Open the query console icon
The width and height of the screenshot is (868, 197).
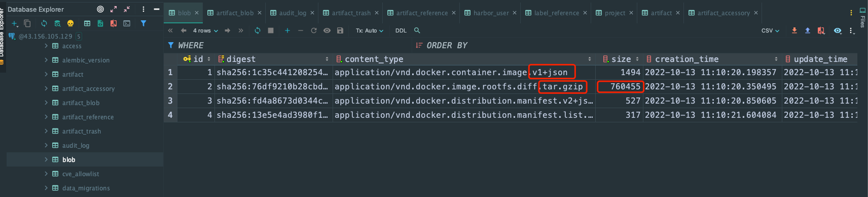pyautogui.click(x=127, y=23)
